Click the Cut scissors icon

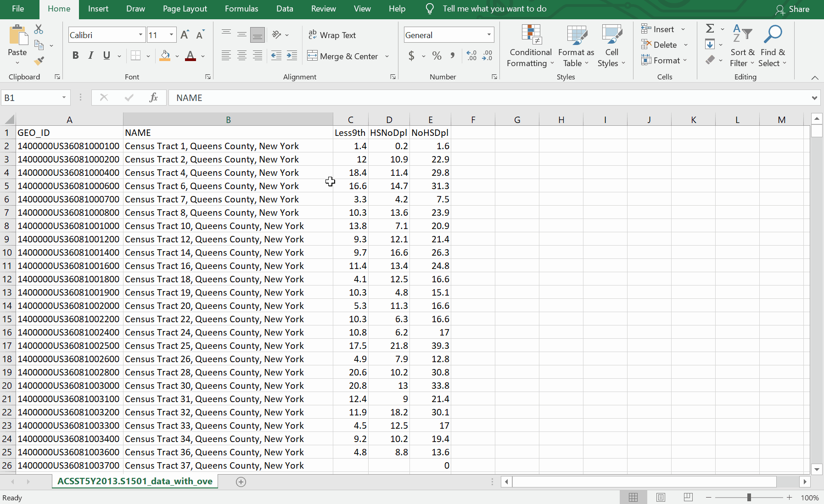point(39,29)
